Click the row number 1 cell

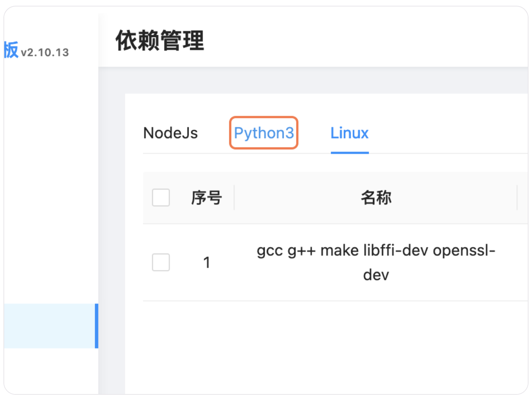(207, 263)
